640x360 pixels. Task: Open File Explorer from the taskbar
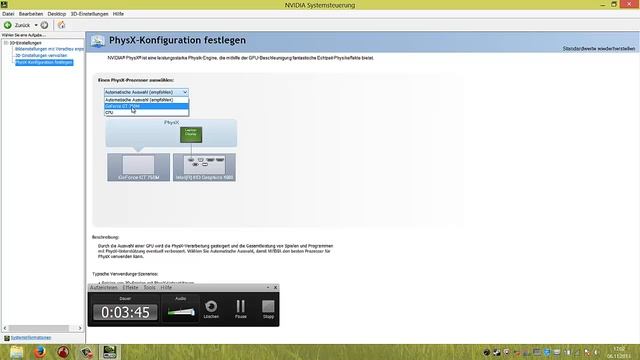[x=16, y=352]
